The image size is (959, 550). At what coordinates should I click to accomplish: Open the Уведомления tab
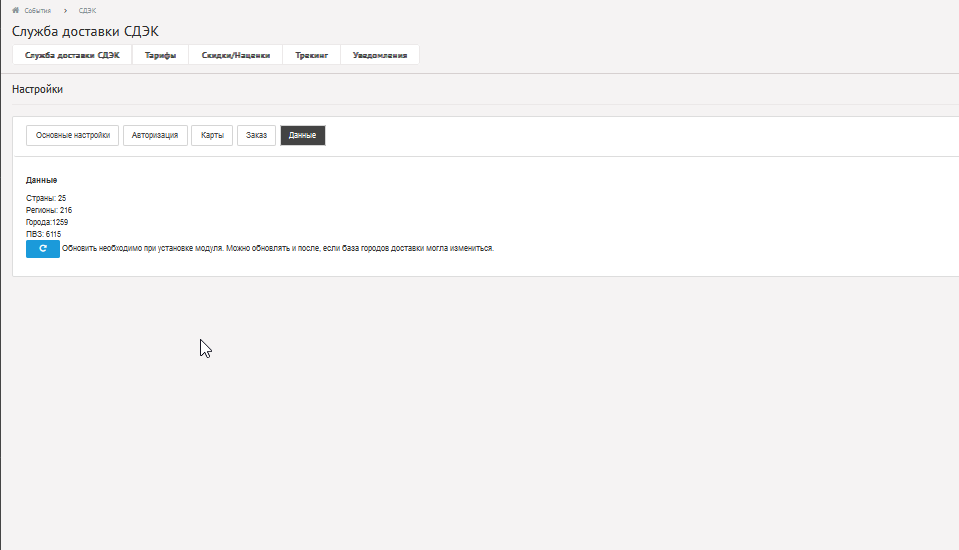click(x=379, y=55)
